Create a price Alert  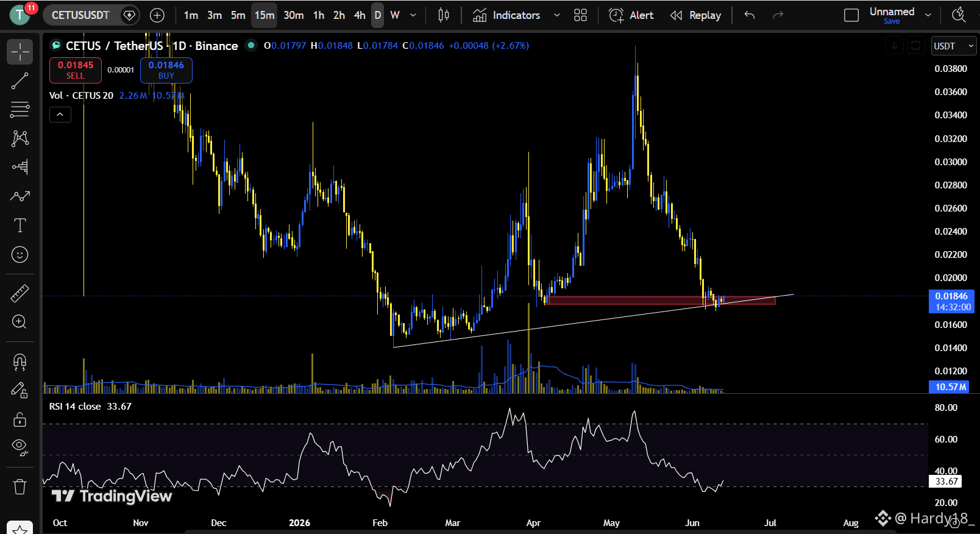tap(631, 15)
